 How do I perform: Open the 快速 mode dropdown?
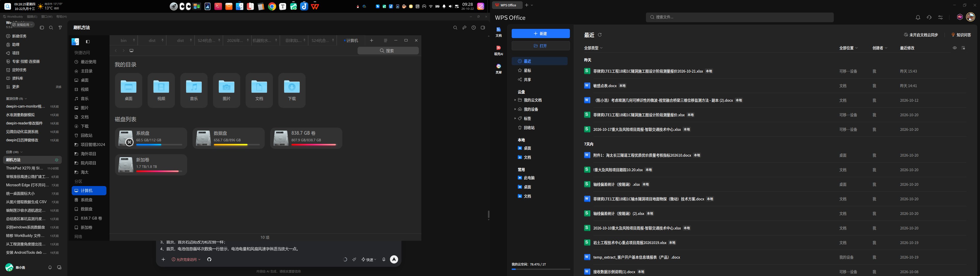pyautogui.click(x=369, y=259)
